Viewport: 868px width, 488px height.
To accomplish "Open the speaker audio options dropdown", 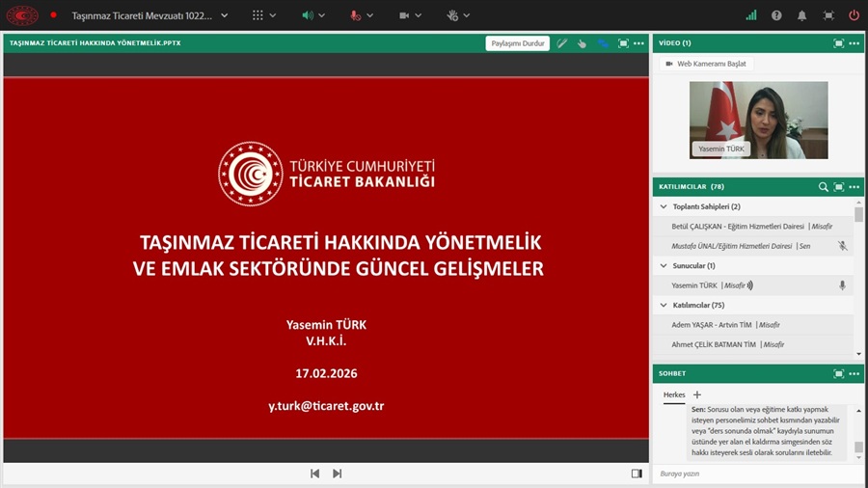I will pyautogui.click(x=321, y=15).
